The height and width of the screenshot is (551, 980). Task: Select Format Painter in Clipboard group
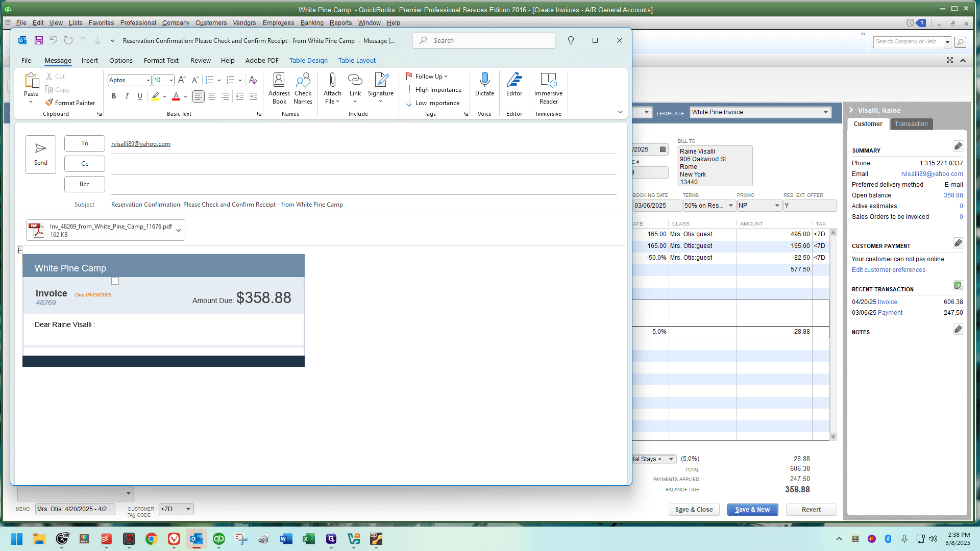point(70,103)
